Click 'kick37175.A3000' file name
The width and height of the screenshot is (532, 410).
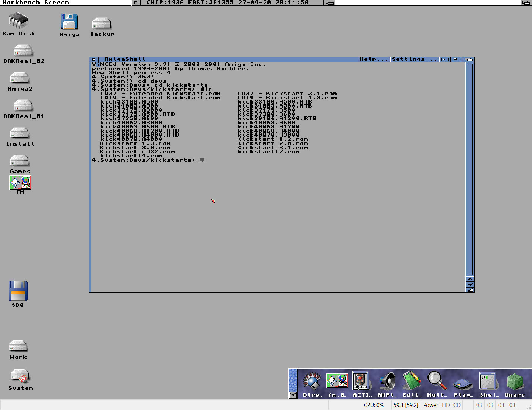(x=132, y=110)
